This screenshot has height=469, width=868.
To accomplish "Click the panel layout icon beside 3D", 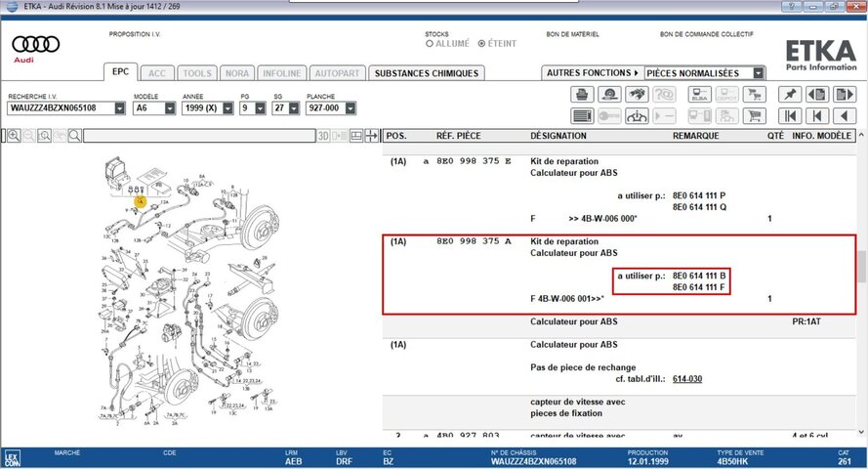I will pos(356,136).
